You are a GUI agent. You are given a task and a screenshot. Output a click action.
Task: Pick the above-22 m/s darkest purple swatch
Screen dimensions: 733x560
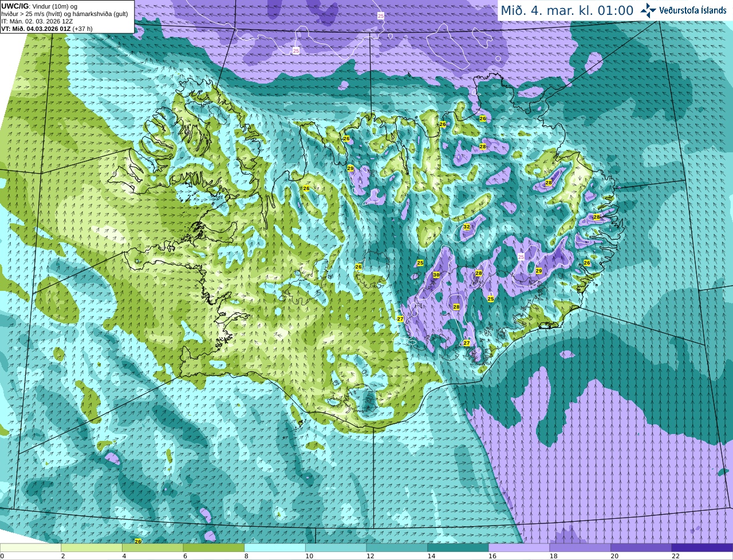tap(702, 547)
